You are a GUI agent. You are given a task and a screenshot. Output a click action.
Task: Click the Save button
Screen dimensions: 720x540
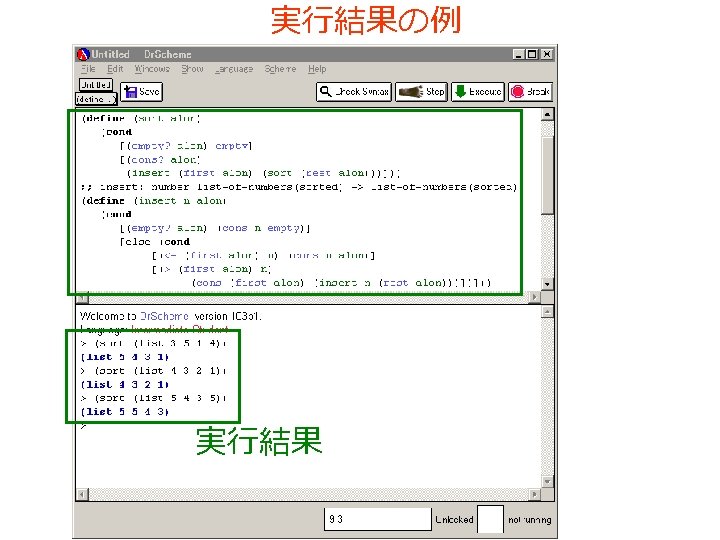pos(141,92)
